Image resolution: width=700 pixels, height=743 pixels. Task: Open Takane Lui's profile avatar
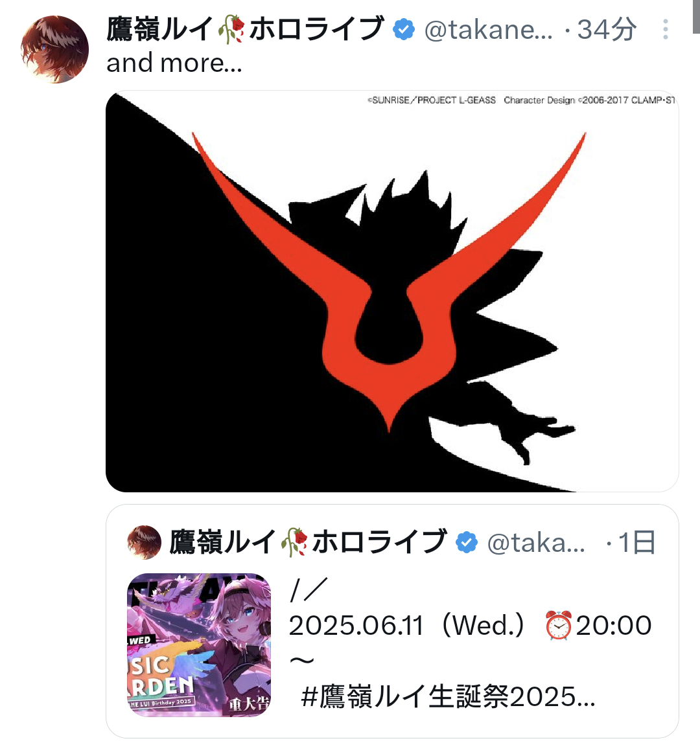click(55, 49)
